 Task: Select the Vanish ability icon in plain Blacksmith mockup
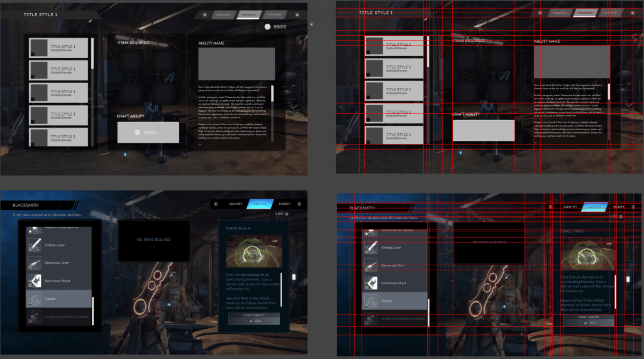[x=35, y=299]
